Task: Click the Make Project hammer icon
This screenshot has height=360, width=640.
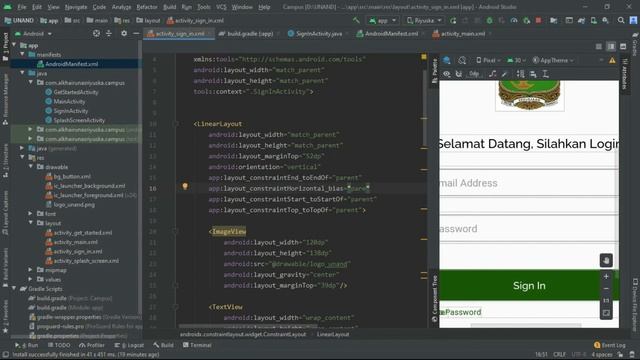Action: [x=356, y=20]
